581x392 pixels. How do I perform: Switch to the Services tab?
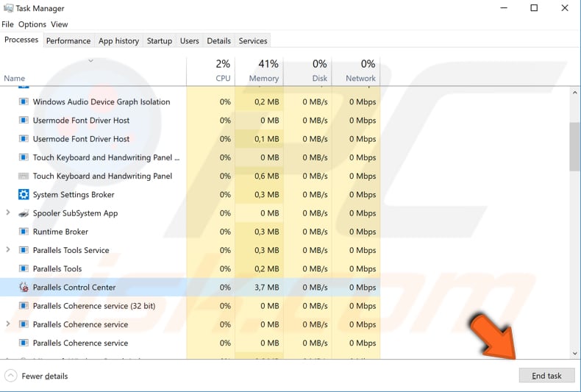(x=253, y=40)
